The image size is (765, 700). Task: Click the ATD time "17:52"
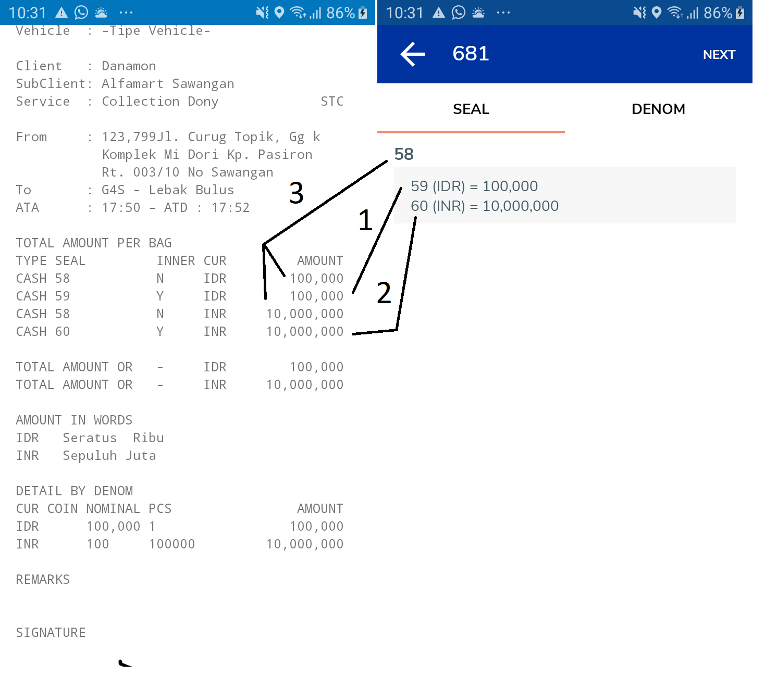[x=230, y=208]
